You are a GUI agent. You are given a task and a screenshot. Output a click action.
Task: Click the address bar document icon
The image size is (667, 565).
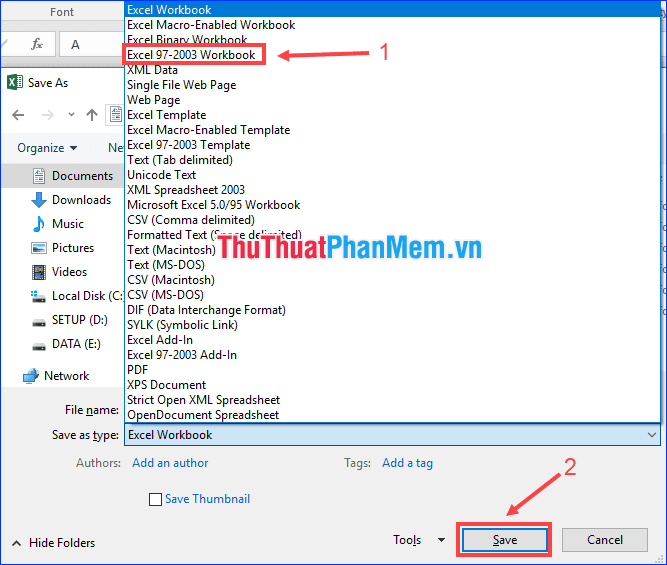pos(115,114)
